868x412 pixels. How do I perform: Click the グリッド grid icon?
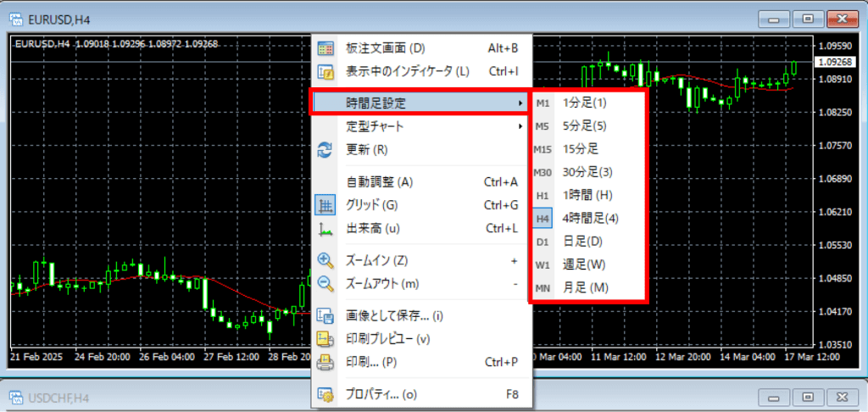click(325, 205)
